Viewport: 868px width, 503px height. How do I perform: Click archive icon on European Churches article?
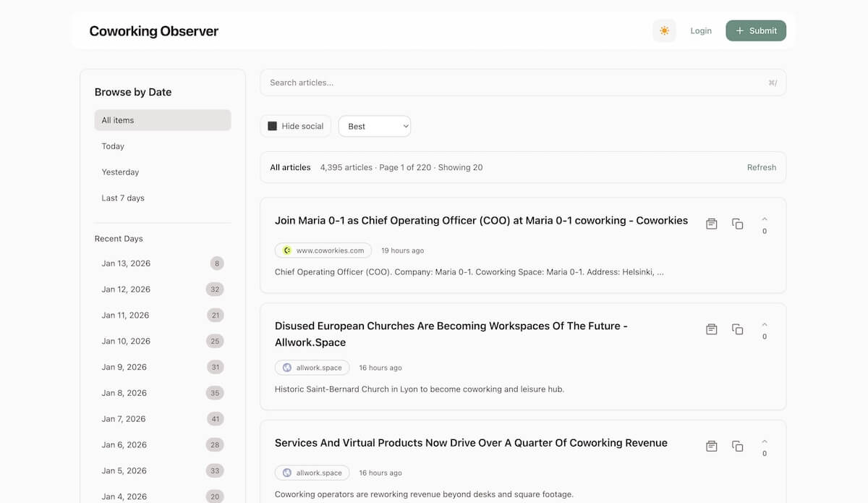[x=712, y=329]
